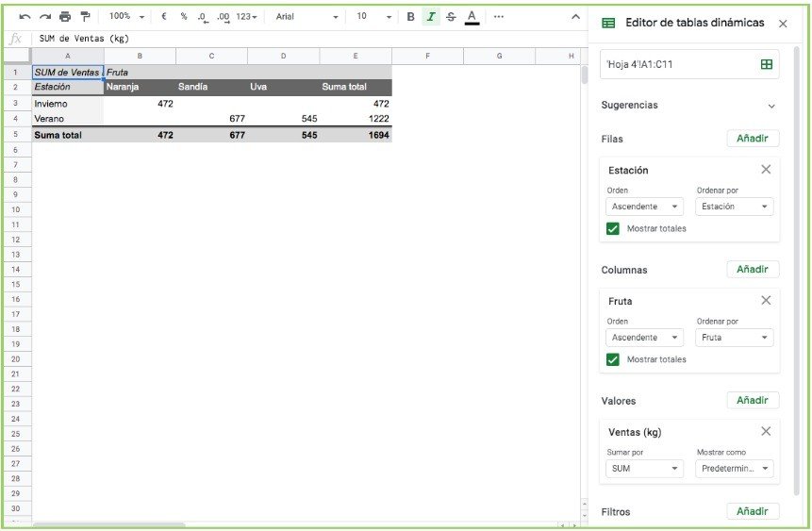Click Añadir button for Valores
Viewport: 812px width, 531px height.
pyautogui.click(x=753, y=401)
